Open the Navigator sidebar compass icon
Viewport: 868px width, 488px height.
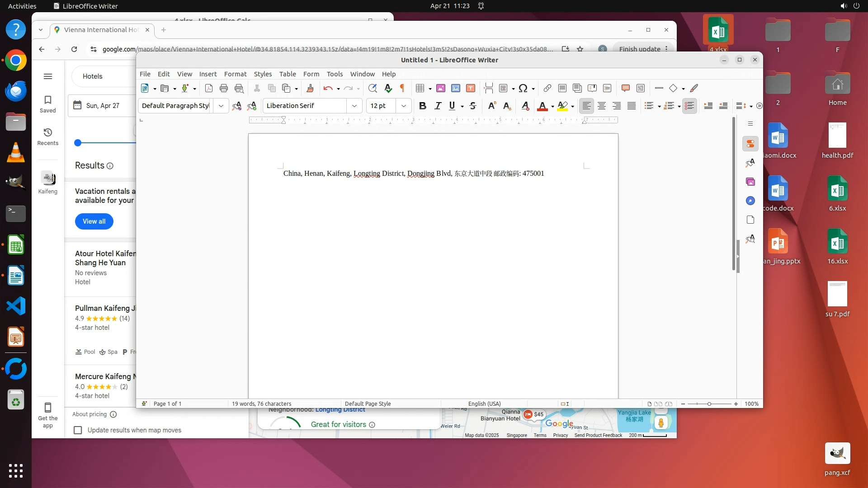[x=750, y=201]
